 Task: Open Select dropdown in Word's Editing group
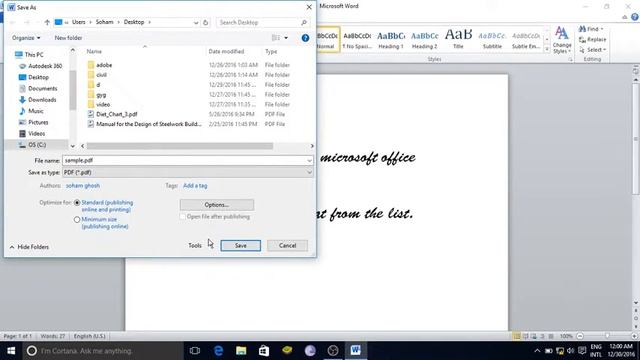(x=593, y=50)
